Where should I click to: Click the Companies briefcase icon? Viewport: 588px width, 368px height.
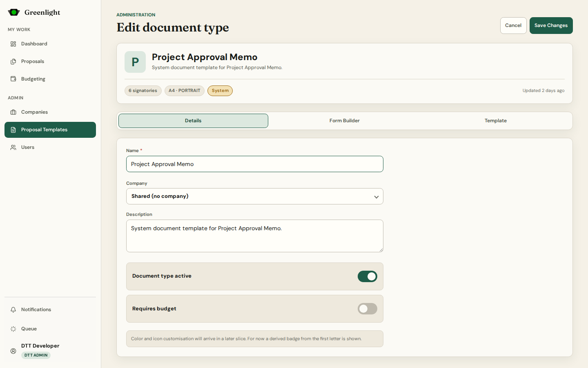point(13,112)
